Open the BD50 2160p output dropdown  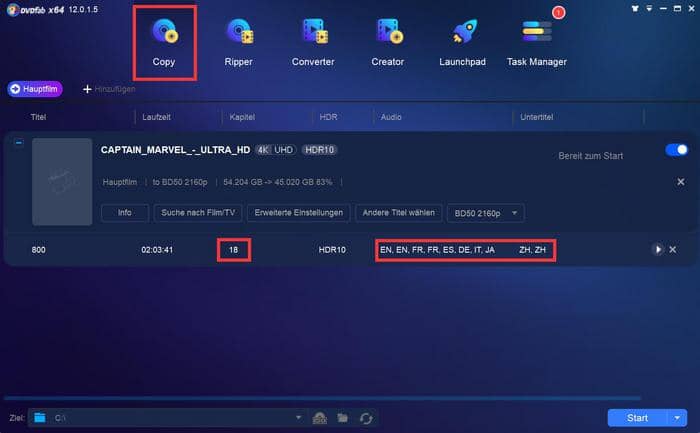pyautogui.click(x=485, y=213)
